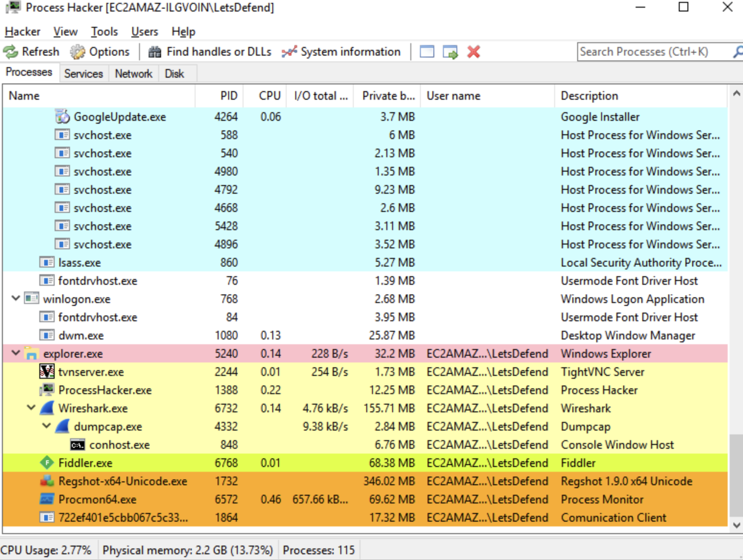Click the Find window and thread icon
The image size is (743, 560).
tap(450, 52)
